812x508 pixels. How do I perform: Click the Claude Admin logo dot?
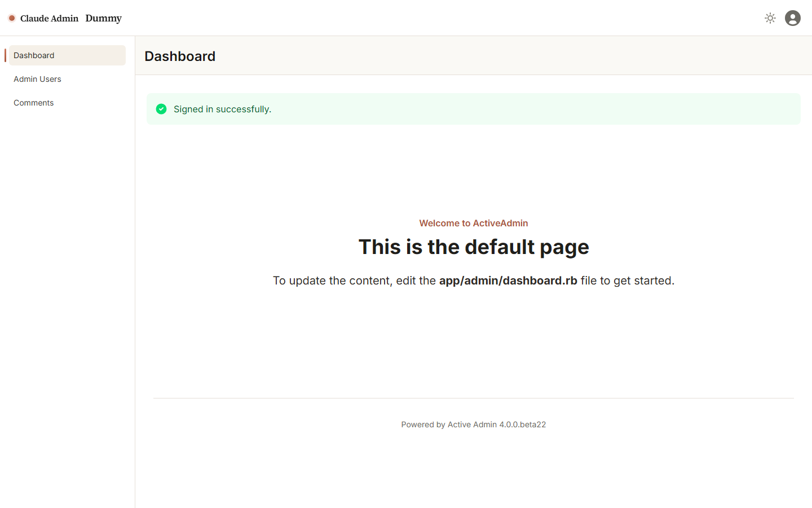click(12, 18)
